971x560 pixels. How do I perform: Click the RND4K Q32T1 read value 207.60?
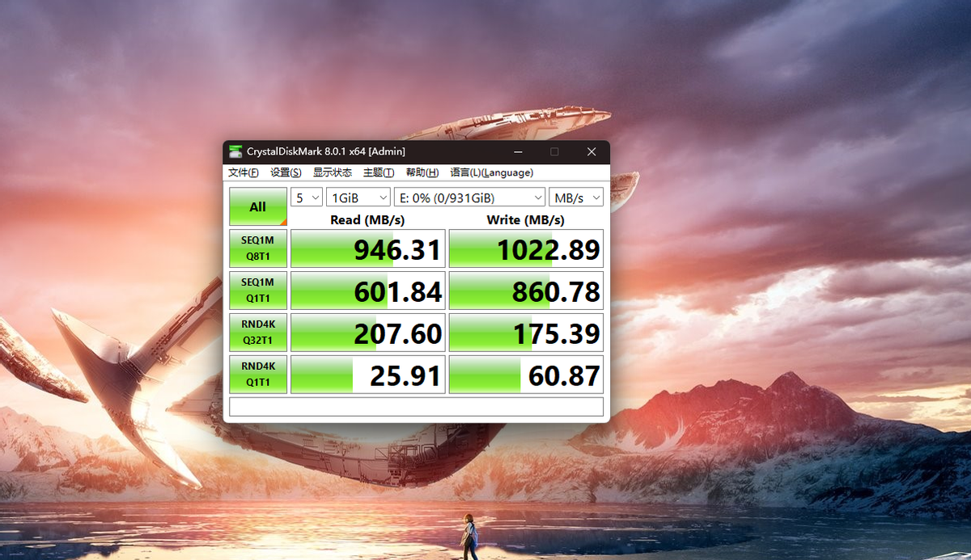(368, 333)
